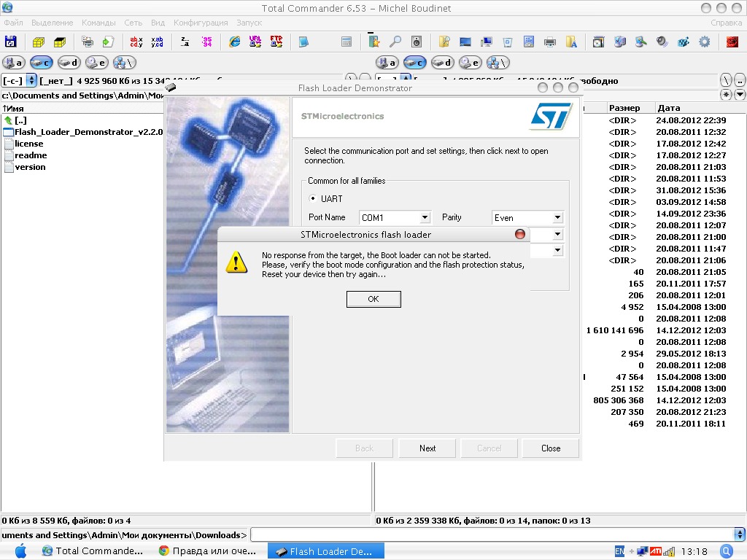Click the gear settings toolbar icon
This screenshot has height=560, width=747.
[x=704, y=42]
